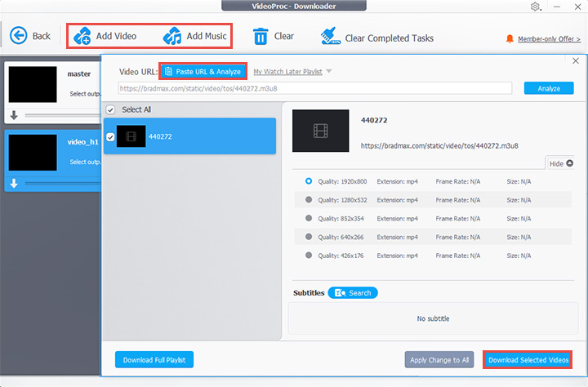Collapse the quality list with Hide button
Image resolution: width=588 pixels, height=387 pixels.
click(560, 163)
